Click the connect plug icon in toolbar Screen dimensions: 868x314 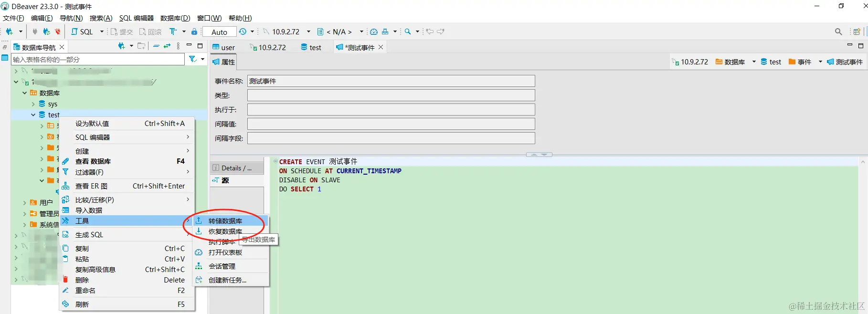point(35,31)
